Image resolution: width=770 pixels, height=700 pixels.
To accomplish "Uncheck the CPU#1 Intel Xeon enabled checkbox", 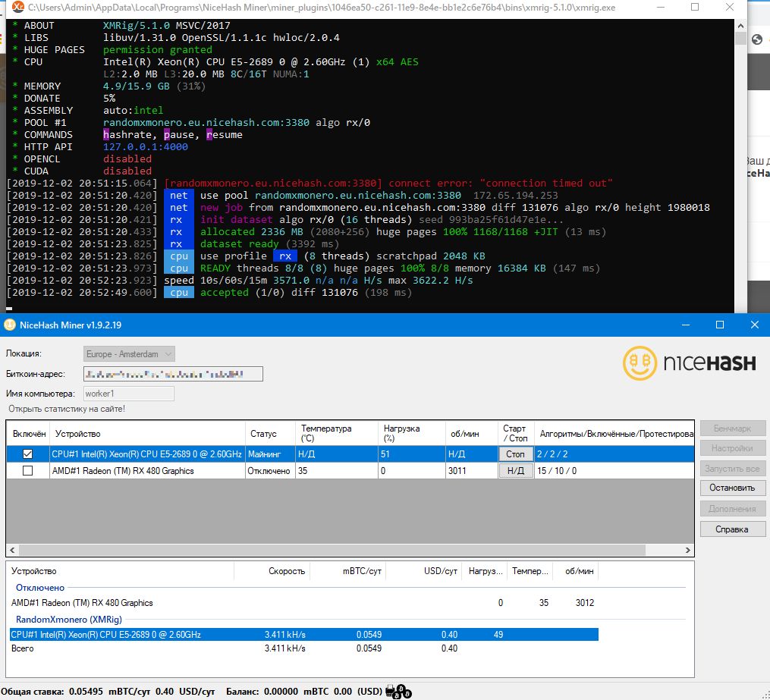I will tap(27, 454).
